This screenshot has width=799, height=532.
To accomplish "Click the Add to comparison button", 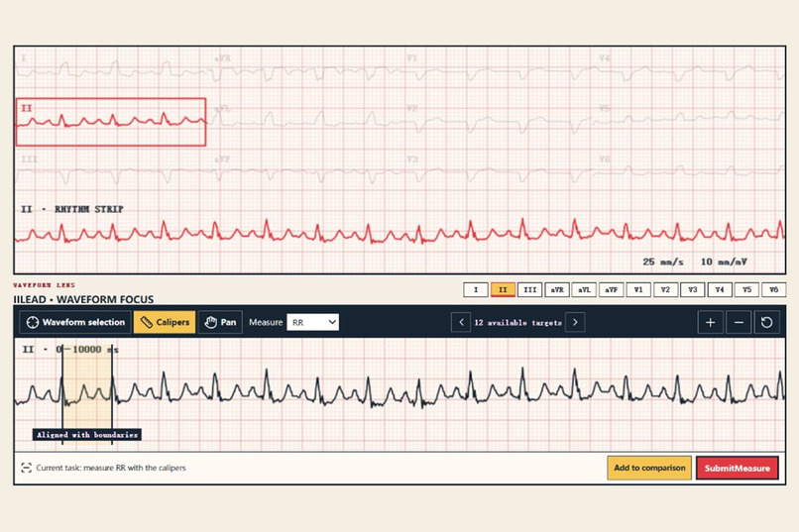I will (x=649, y=468).
